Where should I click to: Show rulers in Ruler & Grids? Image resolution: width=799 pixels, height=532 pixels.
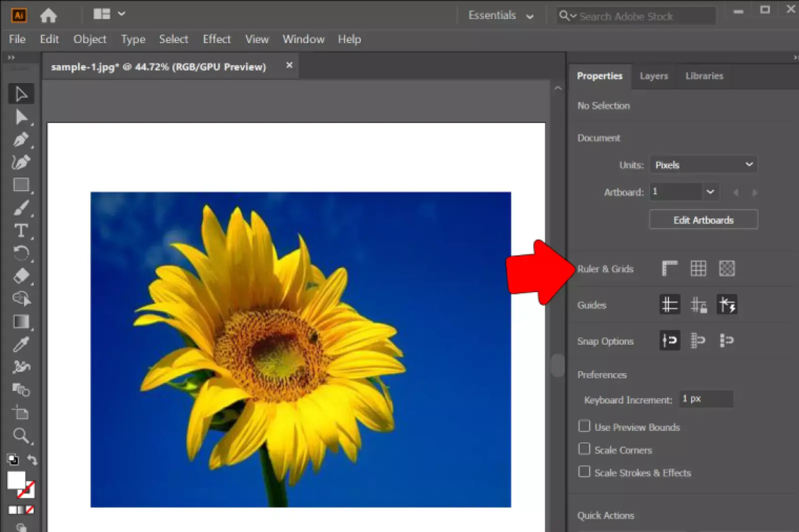coord(670,268)
